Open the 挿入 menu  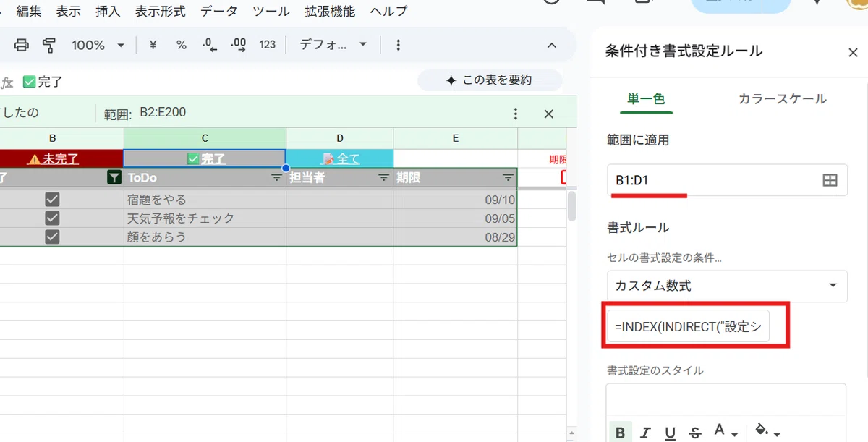coord(108,12)
